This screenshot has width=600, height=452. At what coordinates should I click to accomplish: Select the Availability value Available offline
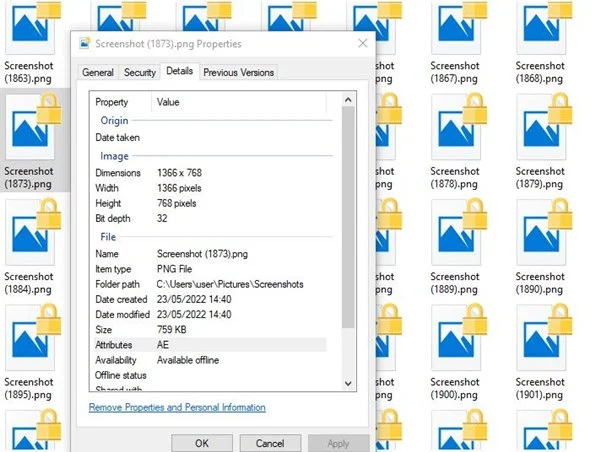pyautogui.click(x=188, y=360)
